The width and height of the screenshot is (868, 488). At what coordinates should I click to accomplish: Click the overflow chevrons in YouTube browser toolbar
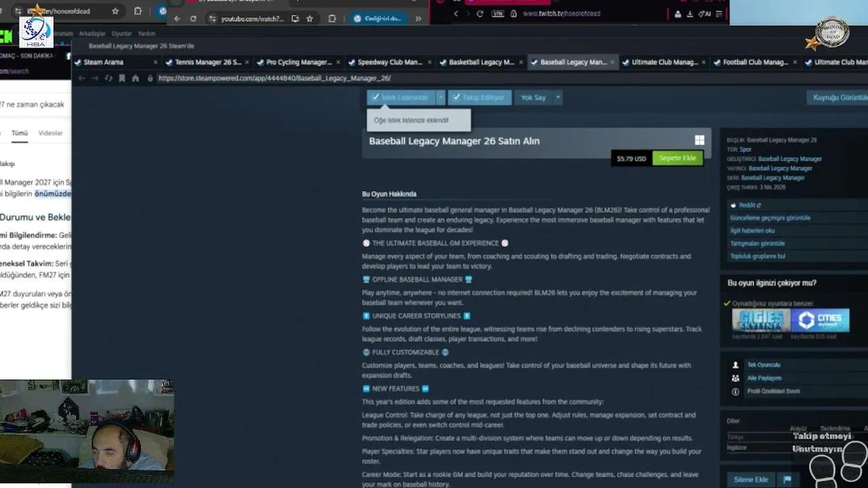tap(418, 19)
